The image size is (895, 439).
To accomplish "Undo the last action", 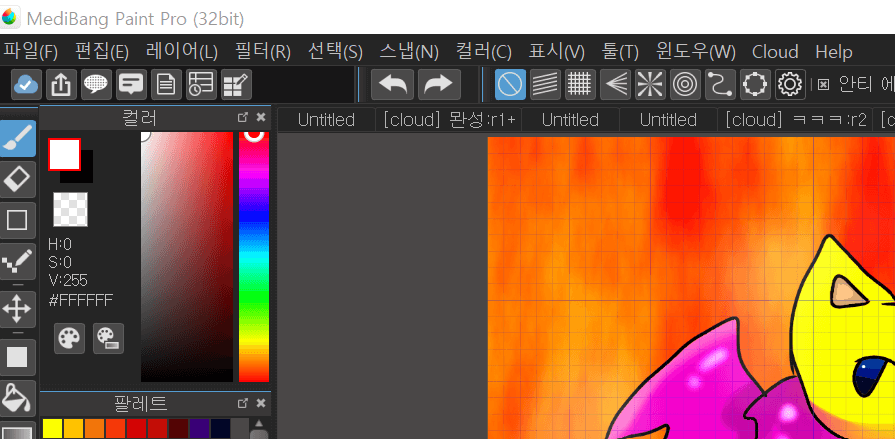I will pyautogui.click(x=393, y=84).
